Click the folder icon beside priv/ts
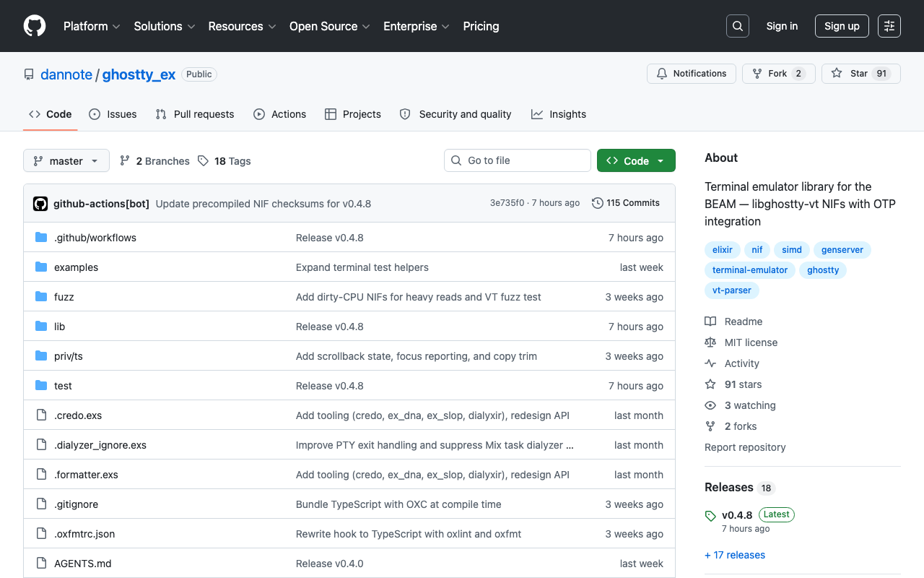 point(41,356)
